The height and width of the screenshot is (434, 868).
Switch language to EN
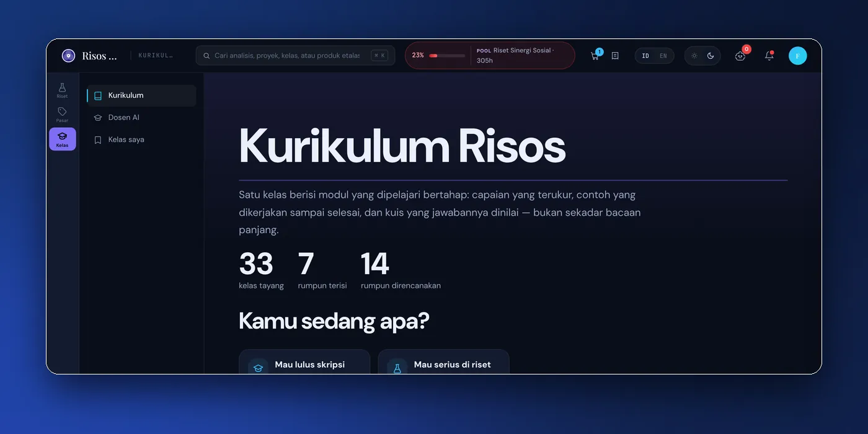663,56
